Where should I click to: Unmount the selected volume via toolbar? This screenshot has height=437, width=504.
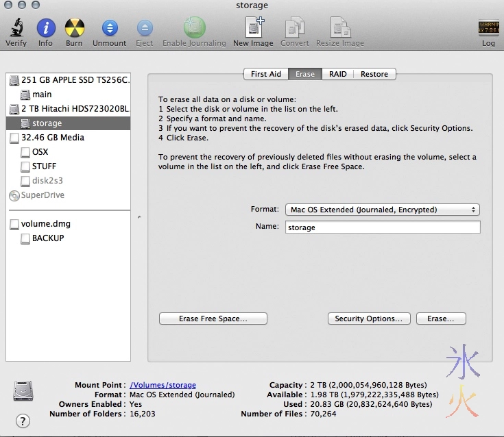110,28
